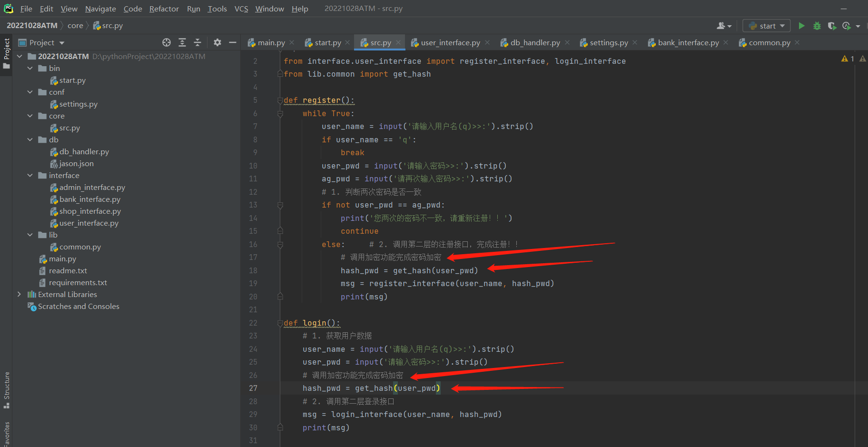868x447 pixels.
Task: Select admin_interface.py in project tree
Action: pyautogui.click(x=92, y=187)
